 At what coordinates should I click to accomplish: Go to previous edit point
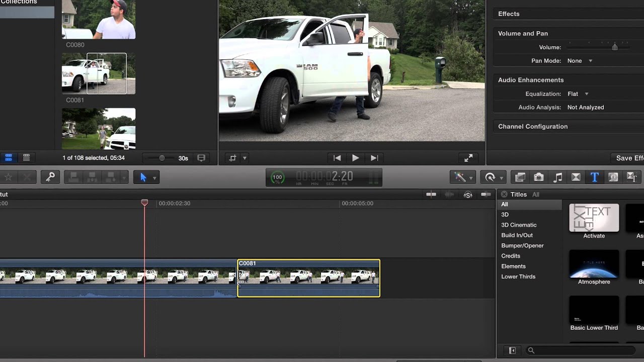click(337, 158)
